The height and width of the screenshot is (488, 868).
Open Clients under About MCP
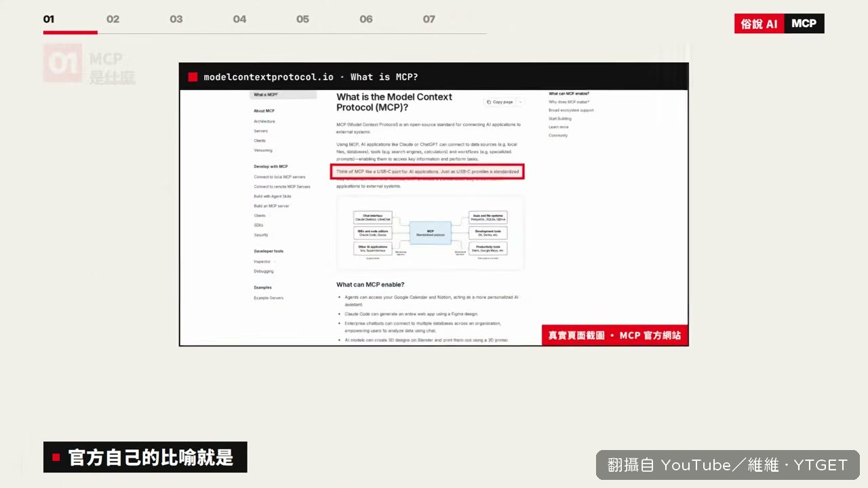260,140
